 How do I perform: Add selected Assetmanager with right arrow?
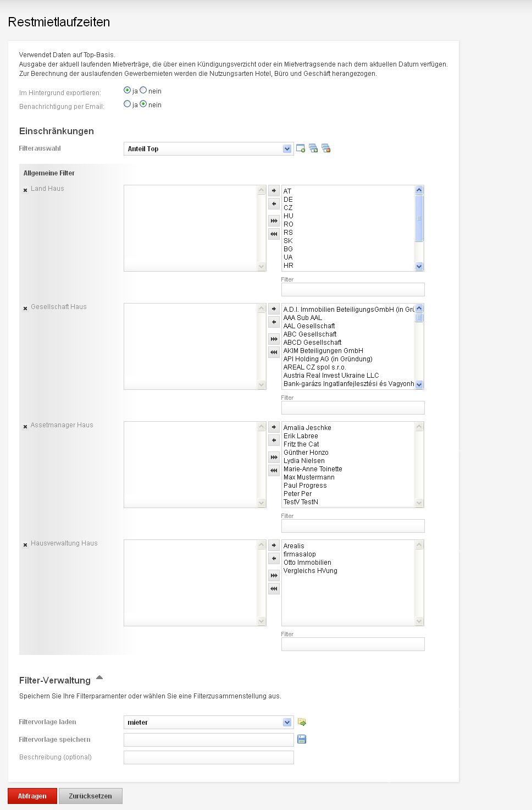[274, 427]
